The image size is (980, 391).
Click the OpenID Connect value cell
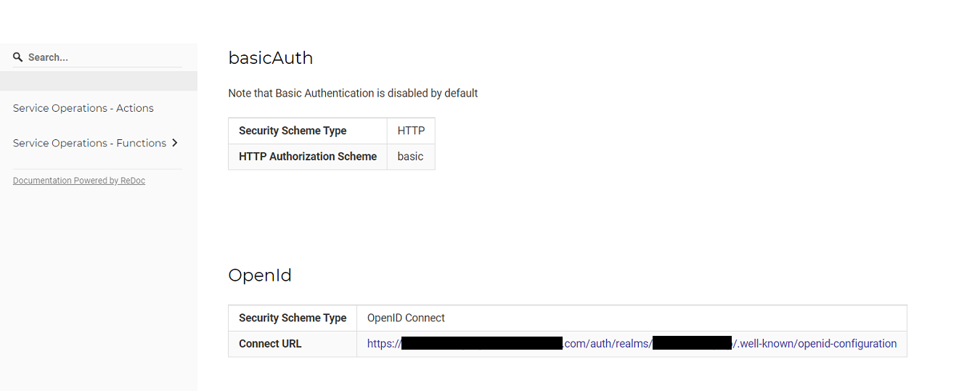tap(632, 318)
